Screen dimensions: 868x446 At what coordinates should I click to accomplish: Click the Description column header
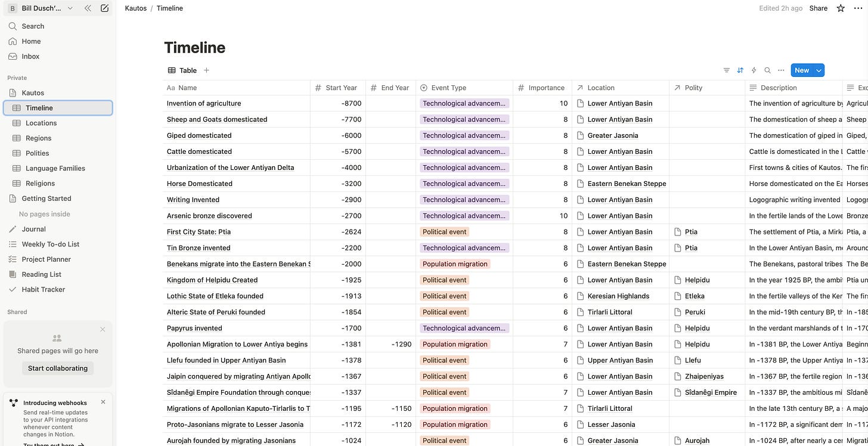(793, 88)
